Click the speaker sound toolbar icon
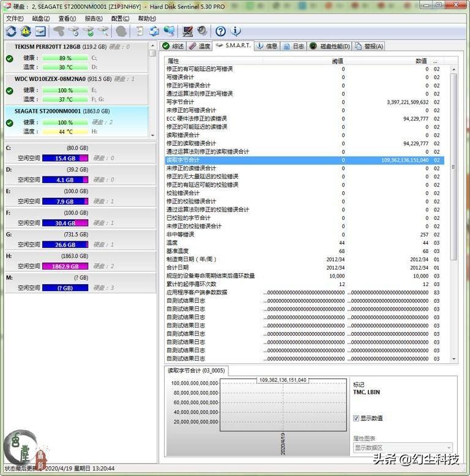Screen dimensions: 470x476 tap(202, 31)
